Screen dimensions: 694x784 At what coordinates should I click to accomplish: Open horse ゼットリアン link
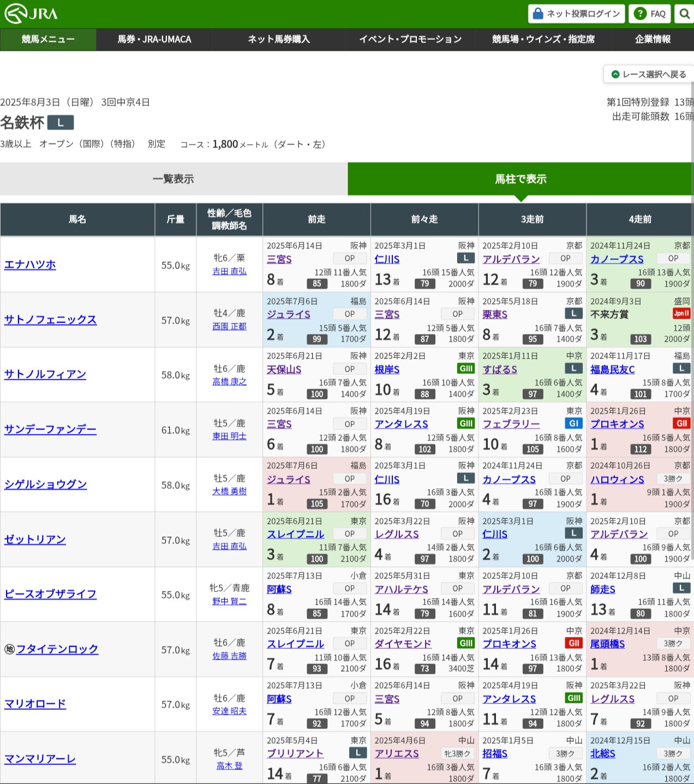tap(35, 540)
